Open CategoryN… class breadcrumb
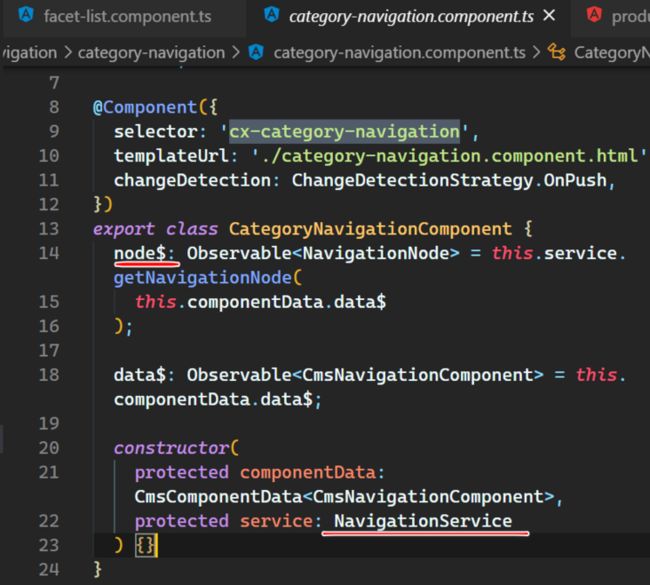Viewport: 650px width, 585px height. pyautogui.click(x=612, y=53)
